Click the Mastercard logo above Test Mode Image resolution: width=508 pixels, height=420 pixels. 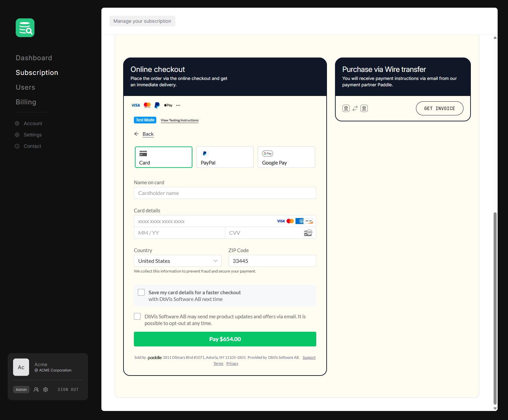[147, 105]
